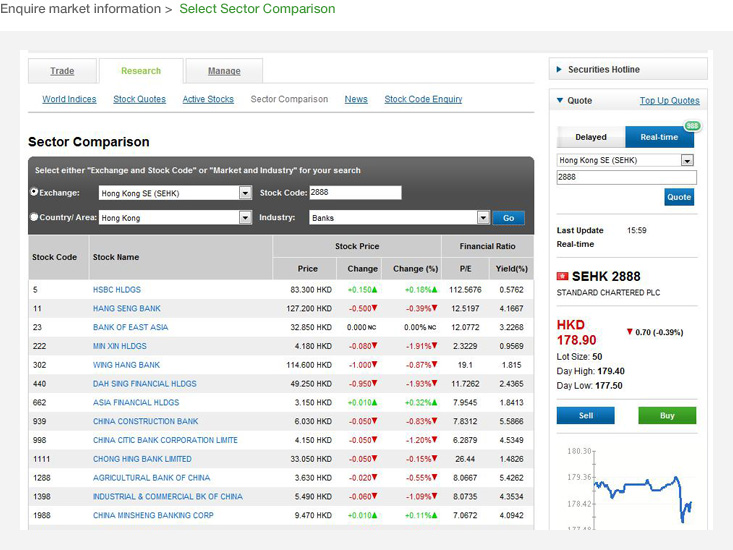This screenshot has width=733, height=550.
Task: Open the Industry dropdown showing Banks
Action: click(x=399, y=218)
